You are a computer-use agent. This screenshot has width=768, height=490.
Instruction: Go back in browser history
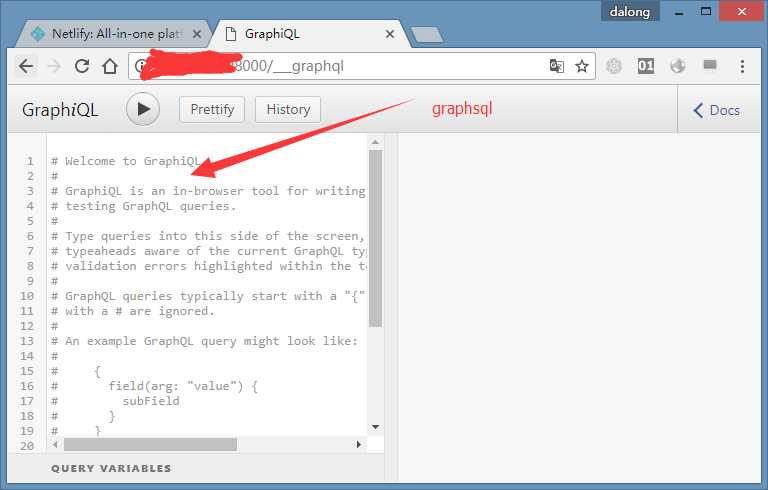point(26,66)
